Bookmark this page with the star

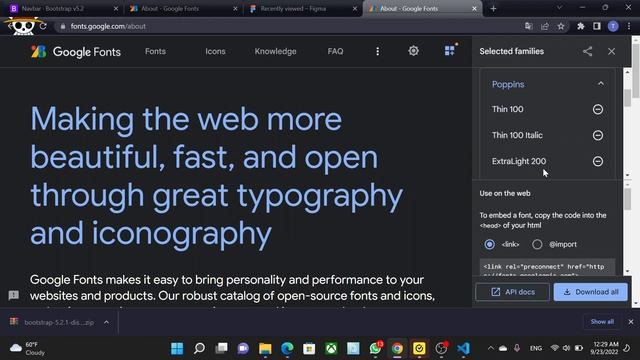point(561,26)
